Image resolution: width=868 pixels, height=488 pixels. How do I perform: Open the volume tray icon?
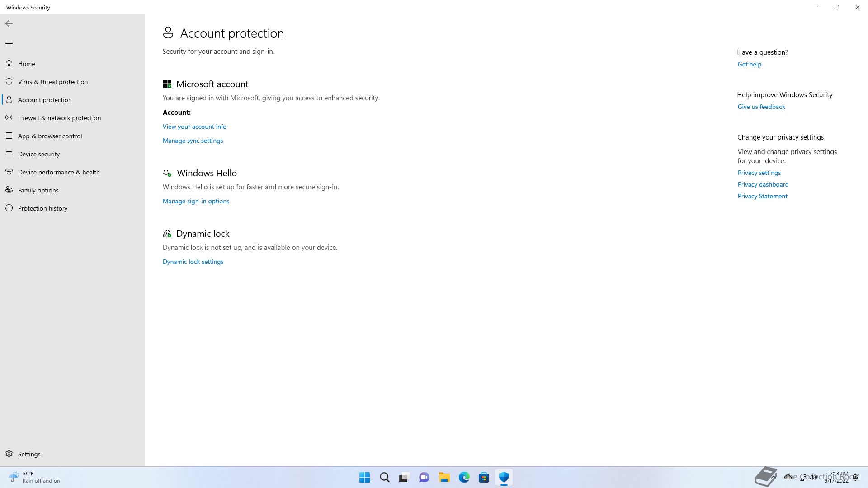point(813,477)
